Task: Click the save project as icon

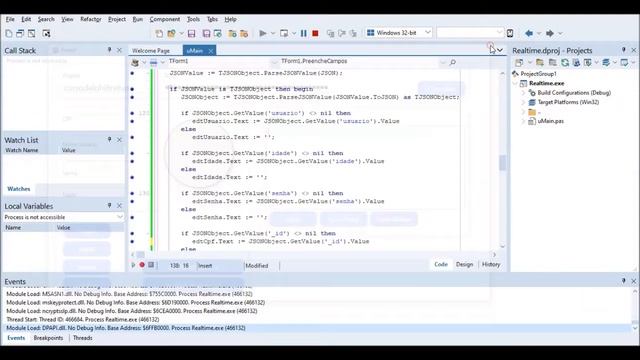Action: (x=218, y=33)
